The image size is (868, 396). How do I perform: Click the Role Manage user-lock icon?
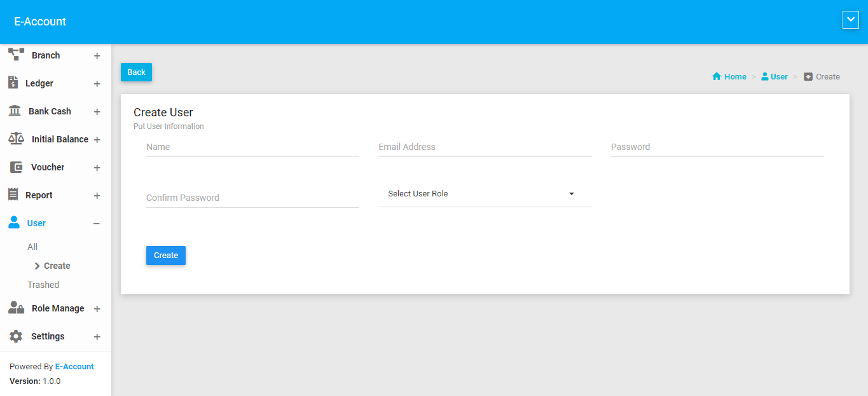[16, 308]
